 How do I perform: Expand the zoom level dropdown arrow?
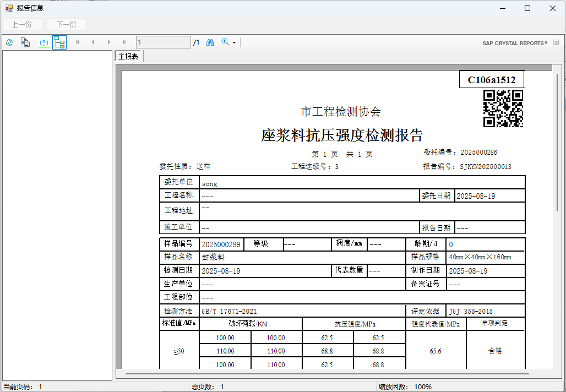(234, 43)
